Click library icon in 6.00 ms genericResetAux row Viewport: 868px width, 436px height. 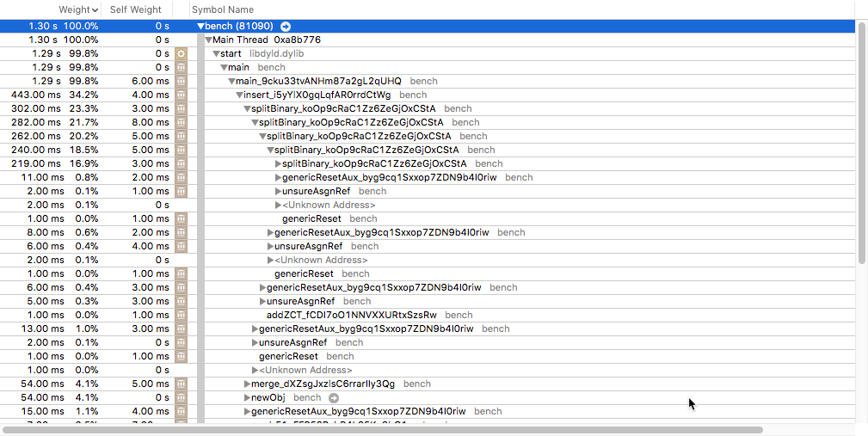(x=181, y=288)
